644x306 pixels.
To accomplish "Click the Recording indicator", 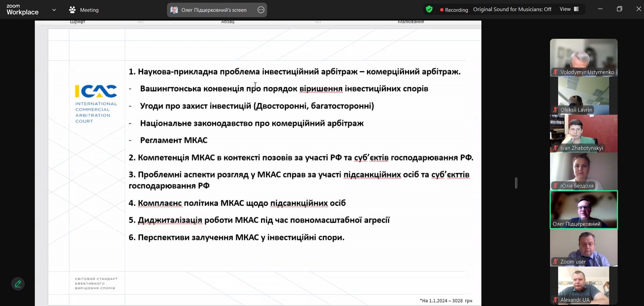I will tap(454, 10).
